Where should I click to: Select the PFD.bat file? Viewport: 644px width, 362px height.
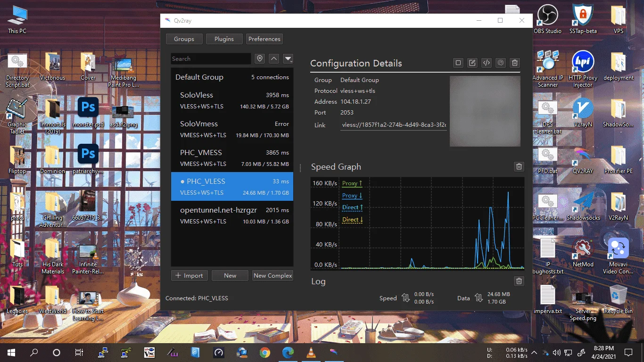pyautogui.click(x=547, y=160)
